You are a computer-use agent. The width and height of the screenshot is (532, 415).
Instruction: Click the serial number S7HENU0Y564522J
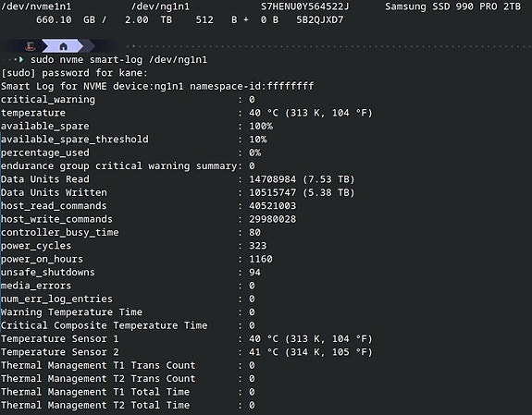tap(304, 6)
